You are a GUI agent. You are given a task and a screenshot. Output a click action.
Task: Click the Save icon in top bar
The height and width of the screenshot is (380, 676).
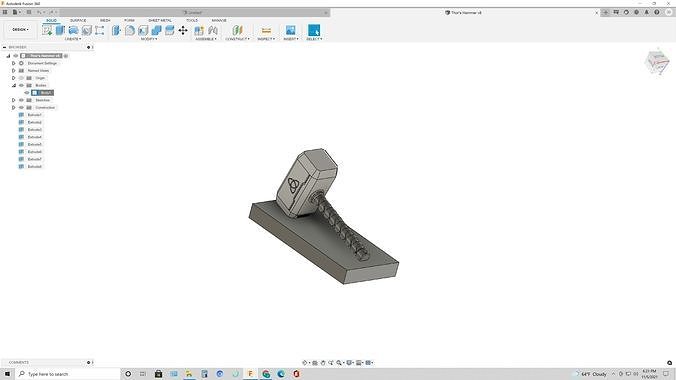tap(29, 13)
